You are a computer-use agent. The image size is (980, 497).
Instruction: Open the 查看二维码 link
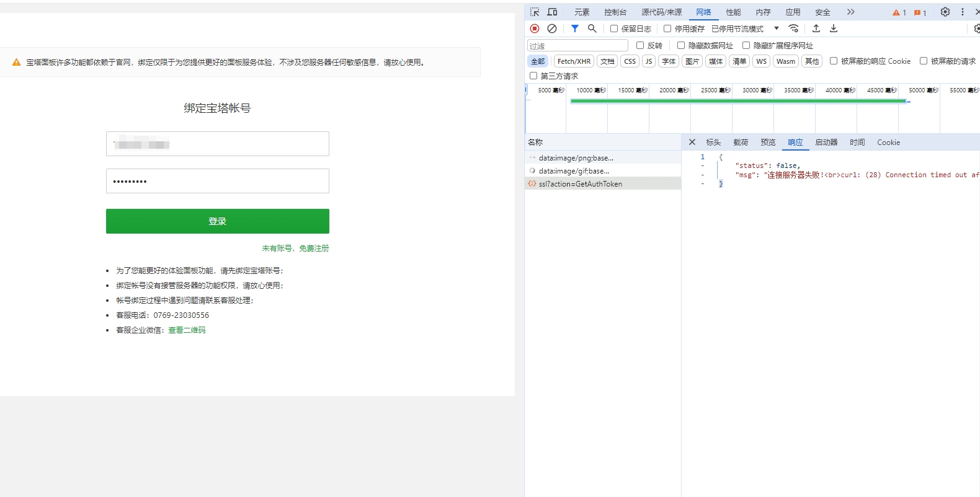[x=187, y=330]
